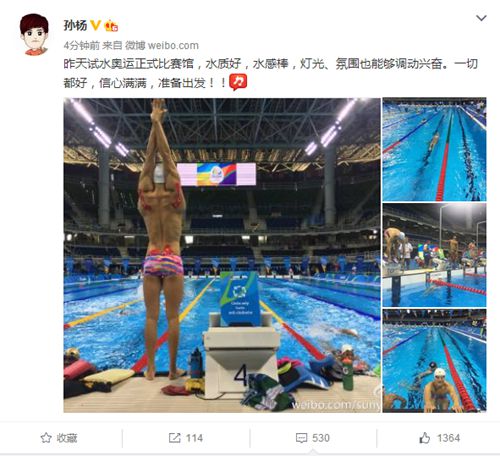Open the large swimmer stretching photo
This screenshot has width=500, height=456.
pos(222,255)
